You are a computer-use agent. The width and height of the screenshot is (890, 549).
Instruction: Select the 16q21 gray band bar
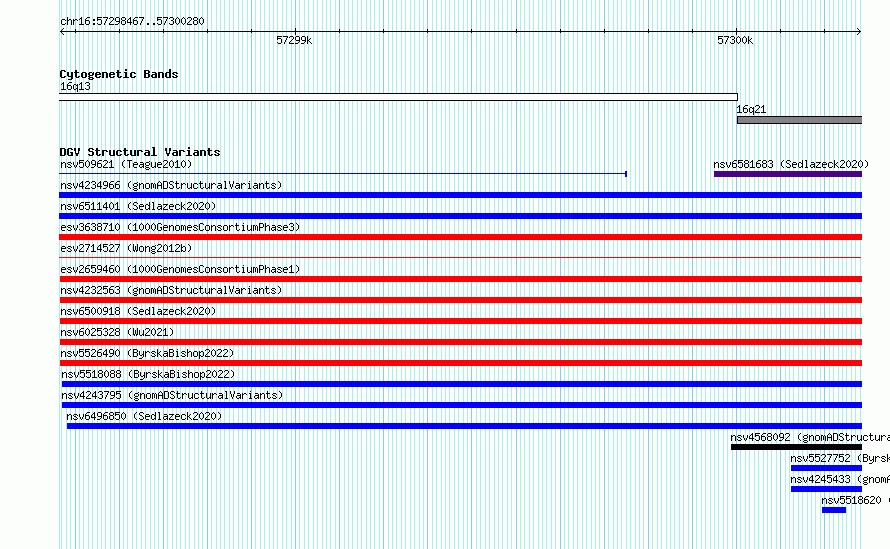pyautogui.click(x=799, y=120)
